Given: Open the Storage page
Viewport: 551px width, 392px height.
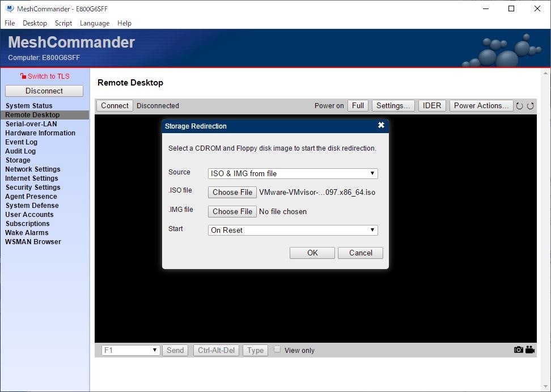Looking at the screenshot, I should pos(18,160).
